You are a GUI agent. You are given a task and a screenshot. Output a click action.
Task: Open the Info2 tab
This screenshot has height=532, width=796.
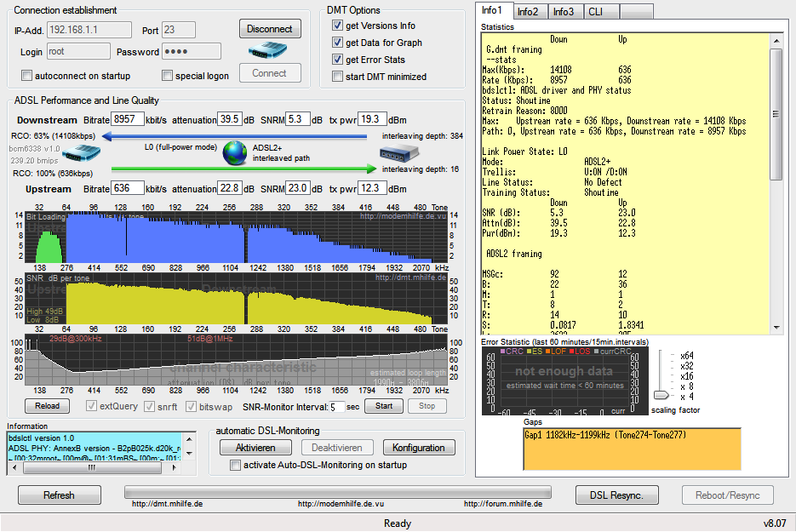(529, 12)
